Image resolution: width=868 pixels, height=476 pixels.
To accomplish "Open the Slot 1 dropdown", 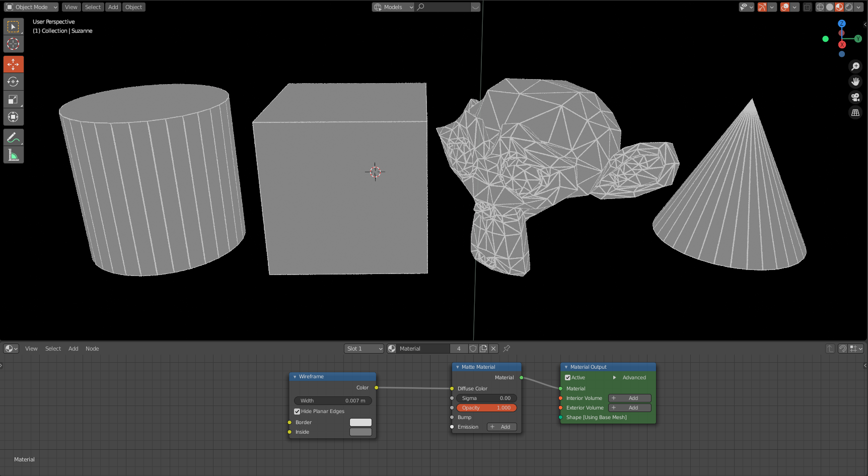I will [x=364, y=349].
